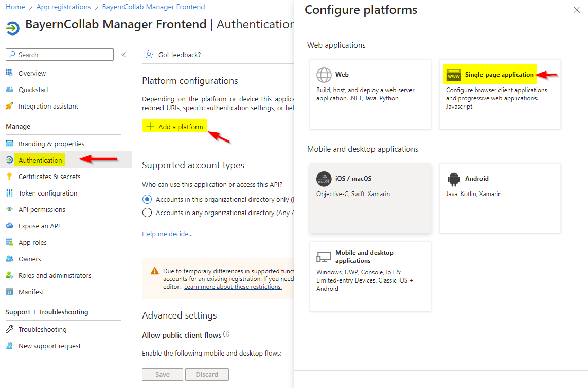Choose the iOS / macOS platform icon
This screenshot has height=388, width=588.
324,179
